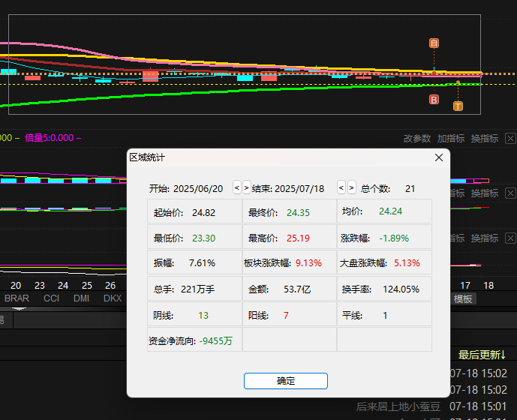
Task: Close the second indicator panel with X
Action: pyautogui.click(x=510, y=193)
